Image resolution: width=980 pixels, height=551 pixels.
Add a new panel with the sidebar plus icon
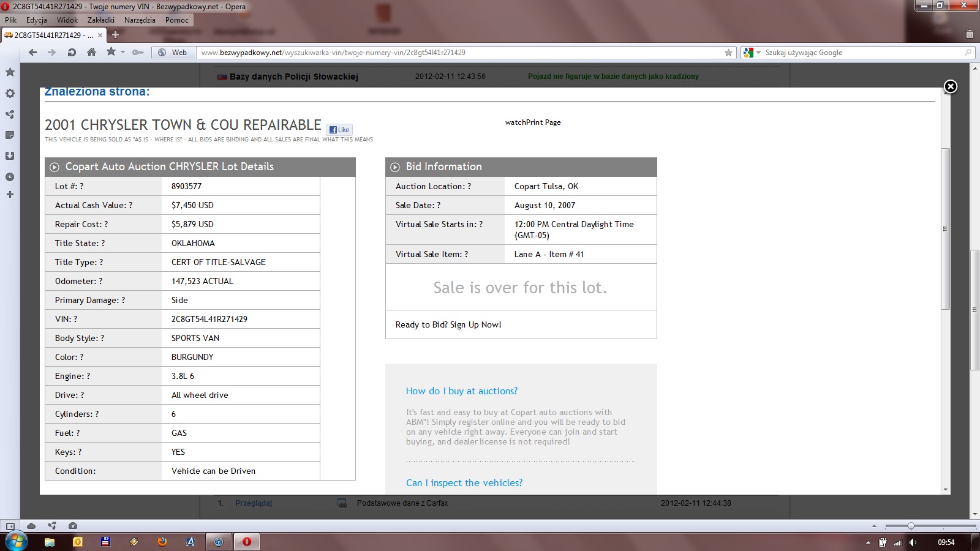(x=10, y=195)
